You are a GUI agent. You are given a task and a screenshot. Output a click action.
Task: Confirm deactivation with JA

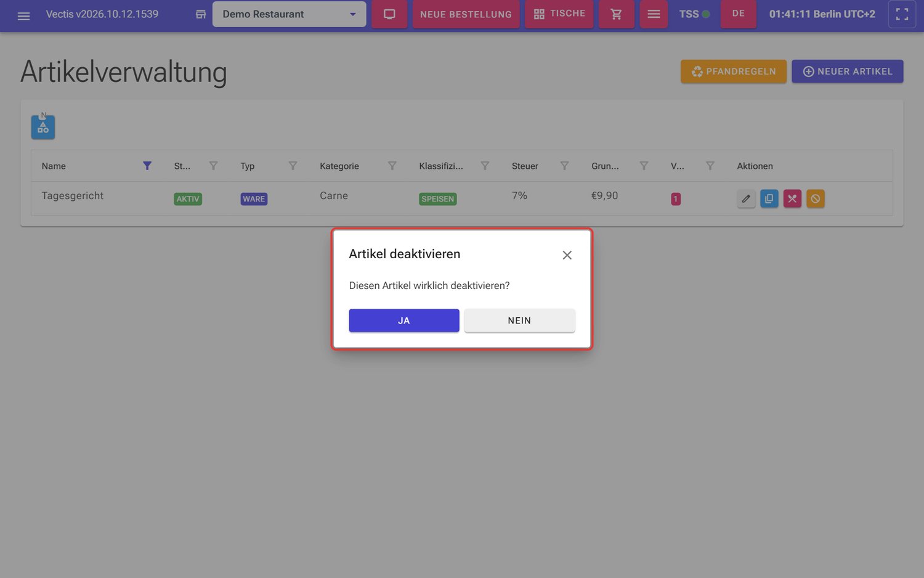tap(404, 320)
